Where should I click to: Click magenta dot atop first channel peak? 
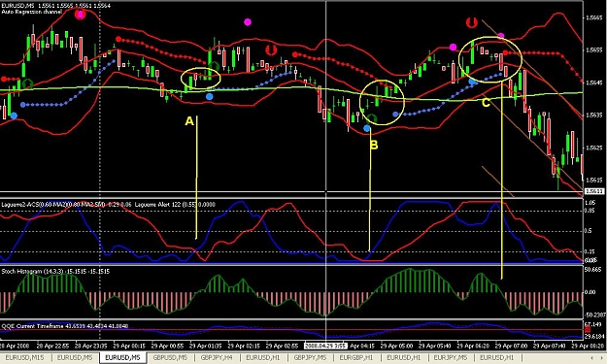(81, 15)
